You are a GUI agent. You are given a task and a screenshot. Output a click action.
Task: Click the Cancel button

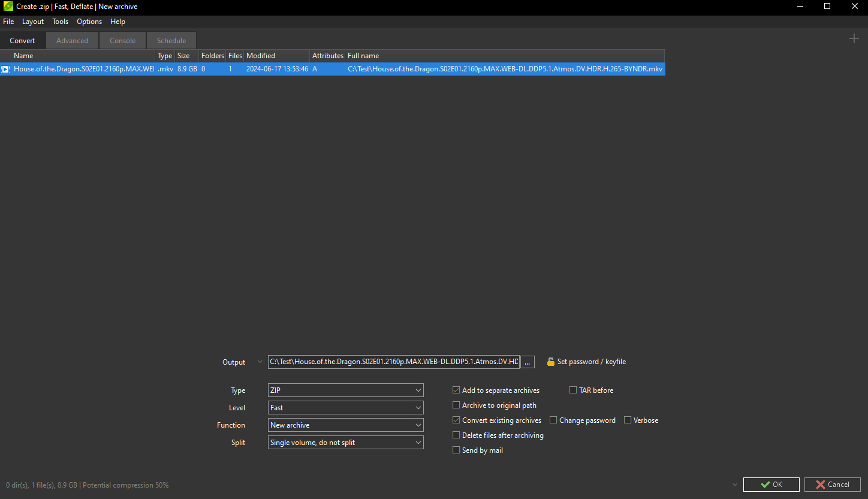click(x=833, y=485)
